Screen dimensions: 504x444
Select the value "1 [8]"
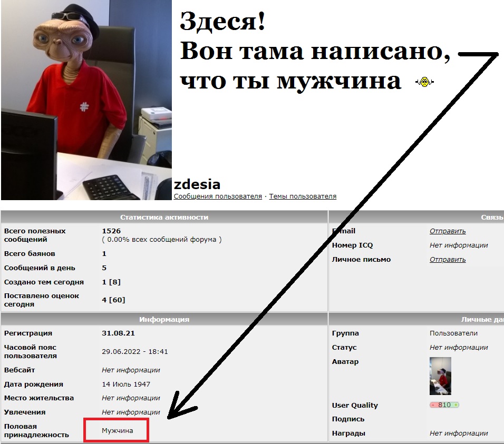pos(111,282)
